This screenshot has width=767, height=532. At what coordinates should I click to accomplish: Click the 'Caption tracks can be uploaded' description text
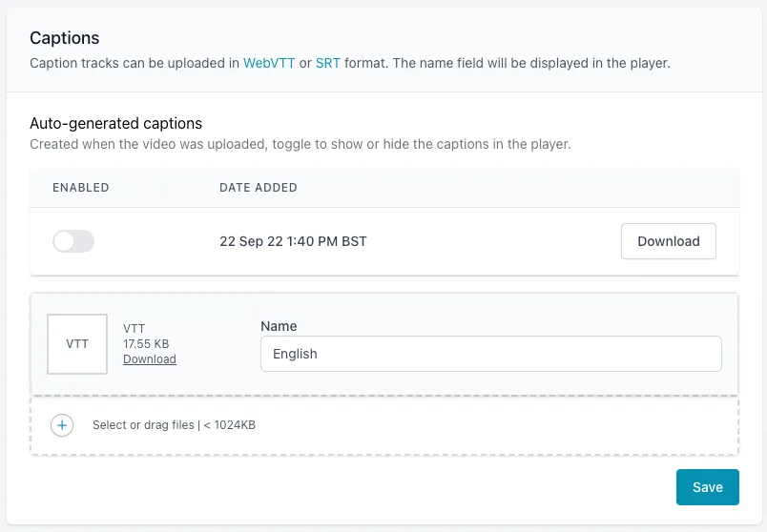click(x=134, y=63)
